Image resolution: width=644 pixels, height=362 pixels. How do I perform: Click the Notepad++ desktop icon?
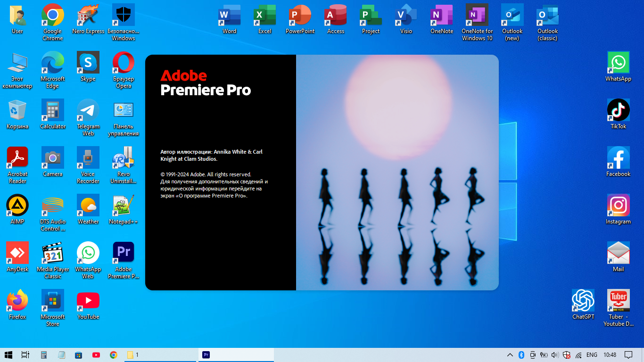124,209
